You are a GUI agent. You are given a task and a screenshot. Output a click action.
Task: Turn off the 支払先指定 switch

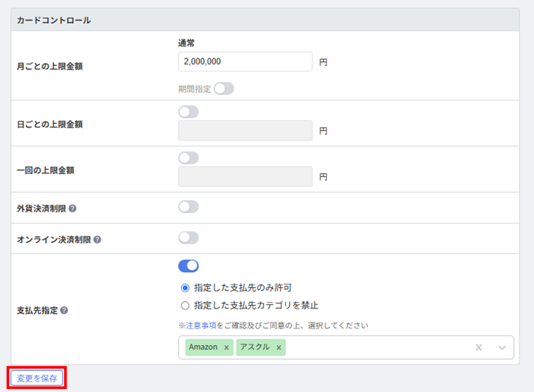coord(188,266)
